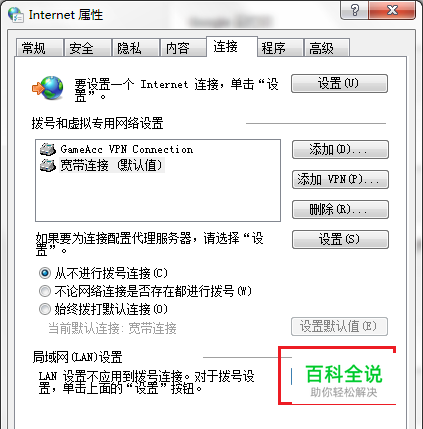The width and height of the screenshot is (423, 429).
Task: Open the 高级 tab
Action: coord(327,48)
